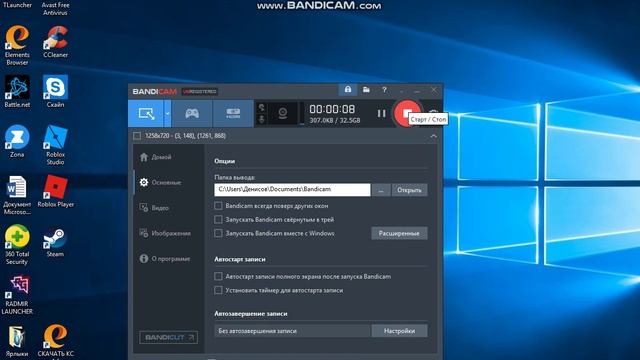Viewport: 640px width, 360px height.
Task: Open RADMIR LAUNCHER desktop icon
Action: [x=17, y=295]
